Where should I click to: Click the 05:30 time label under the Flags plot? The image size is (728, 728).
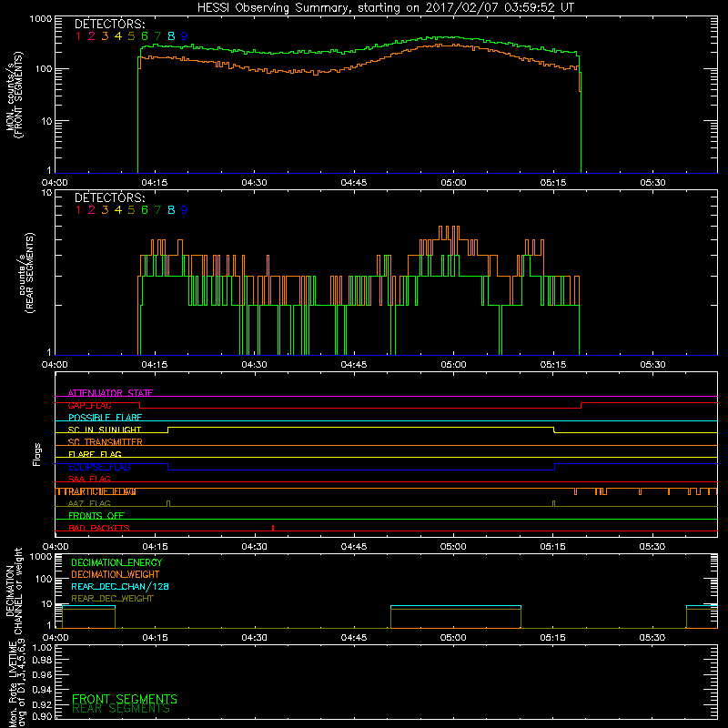pyautogui.click(x=652, y=547)
